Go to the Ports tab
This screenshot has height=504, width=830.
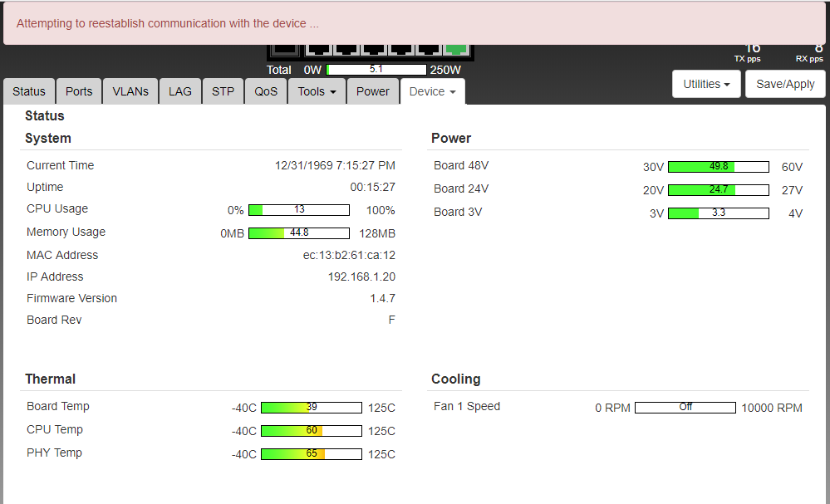click(x=79, y=91)
